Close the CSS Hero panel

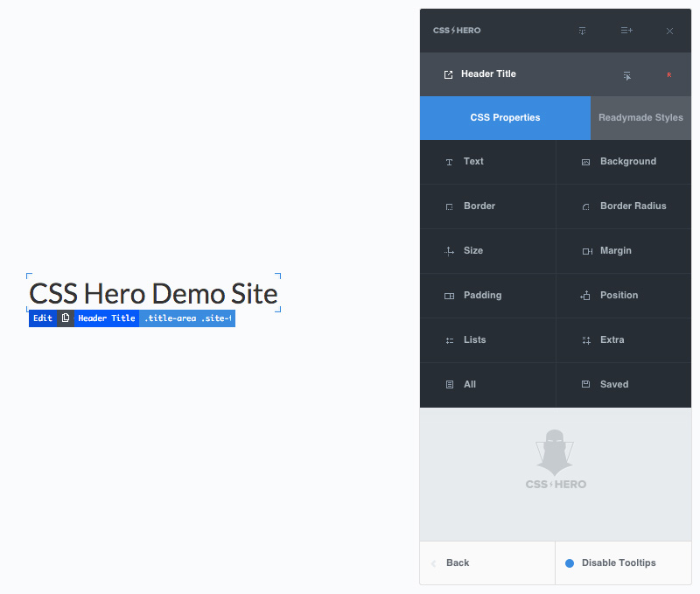click(x=669, y=31)
